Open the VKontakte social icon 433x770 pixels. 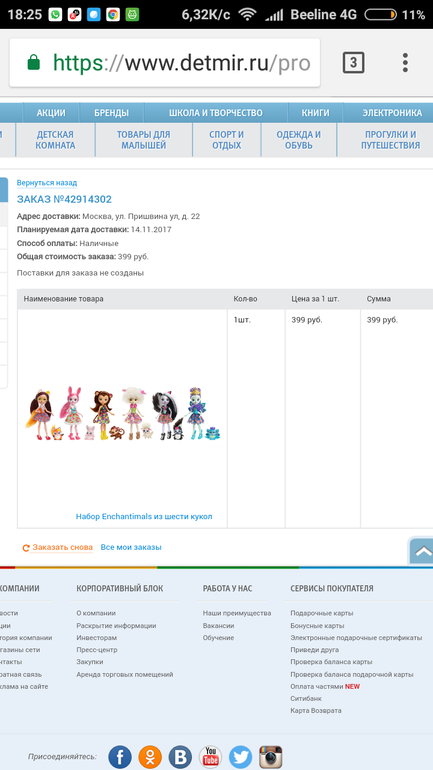[x=180, y=757]
